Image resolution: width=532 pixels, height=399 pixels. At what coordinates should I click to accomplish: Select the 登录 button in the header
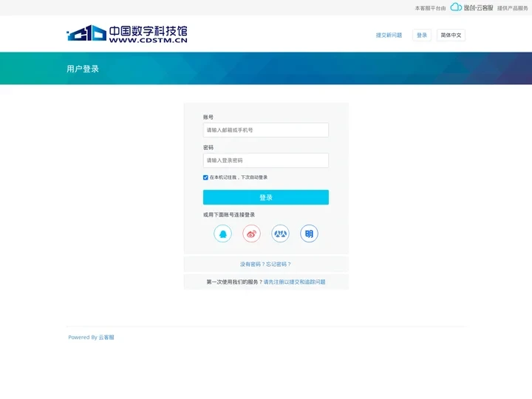[422, 35]
